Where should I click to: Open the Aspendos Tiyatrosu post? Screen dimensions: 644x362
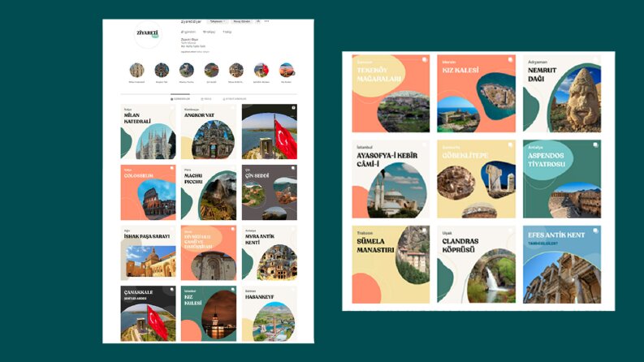click(x=562, y=179)
